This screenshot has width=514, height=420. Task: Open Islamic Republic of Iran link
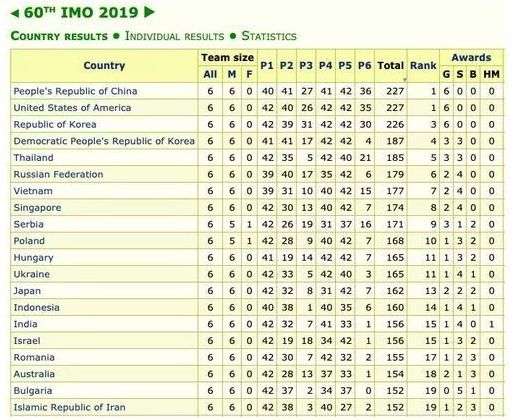69,407
